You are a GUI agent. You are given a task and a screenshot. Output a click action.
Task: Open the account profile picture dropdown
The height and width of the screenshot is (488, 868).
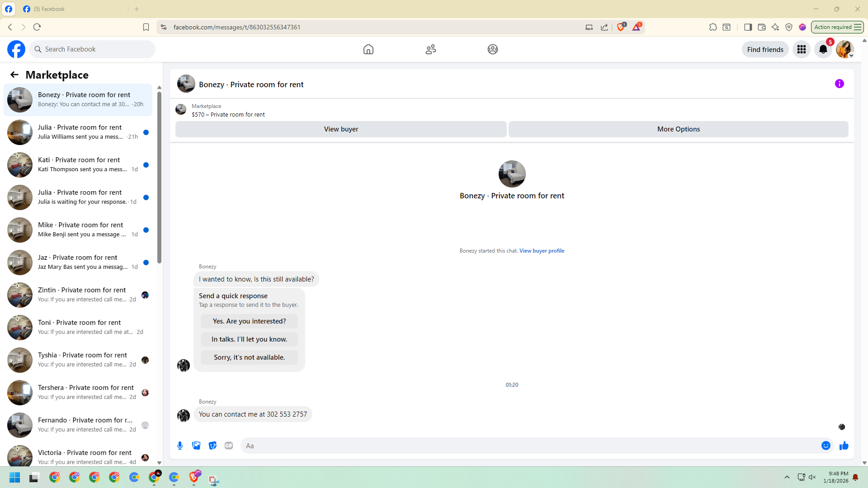[844, 49]
